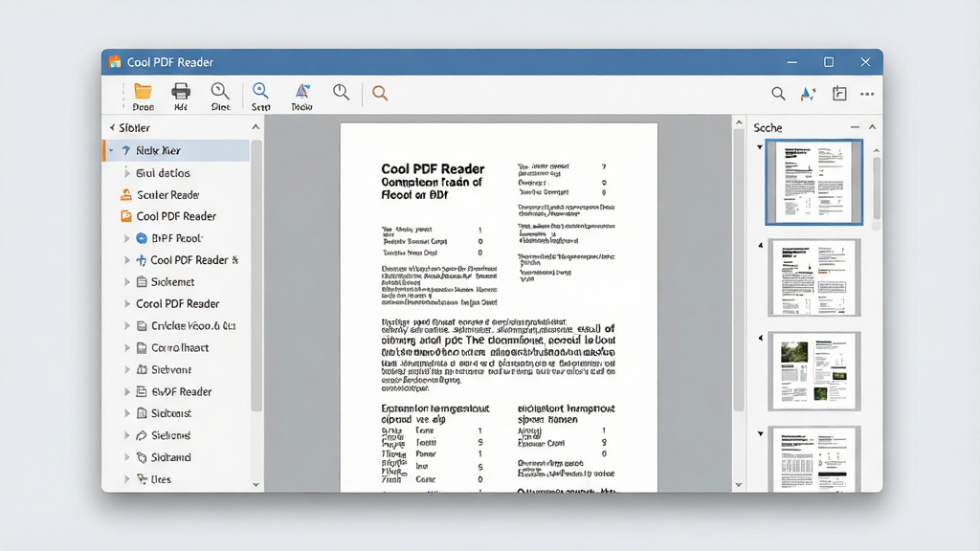Open the third page thumbnail with photos
980x551 pixels.
[x=813, y=371]
